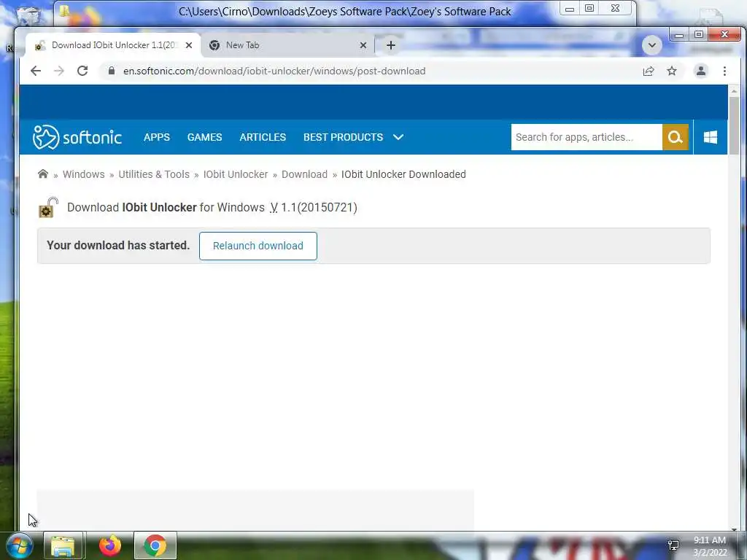Click the address bar URL
This screenshot has width=747, height=560.
[x=274, y=71]
